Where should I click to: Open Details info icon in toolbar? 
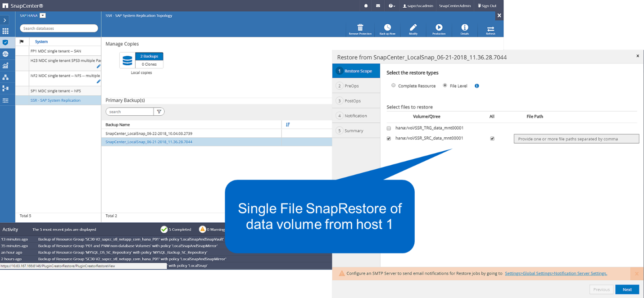pos(465,28)
